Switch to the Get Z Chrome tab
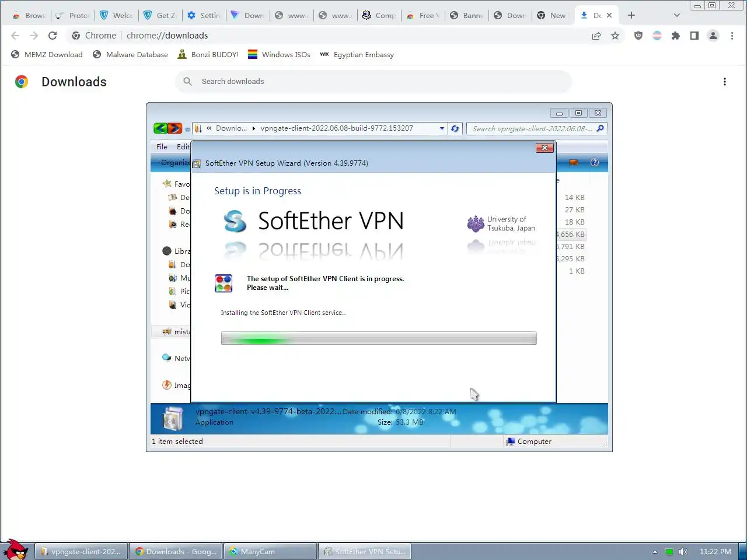Image resolution: width=747 pixels, height=560 pixels. pyautogui.click(x=160, y=15)
